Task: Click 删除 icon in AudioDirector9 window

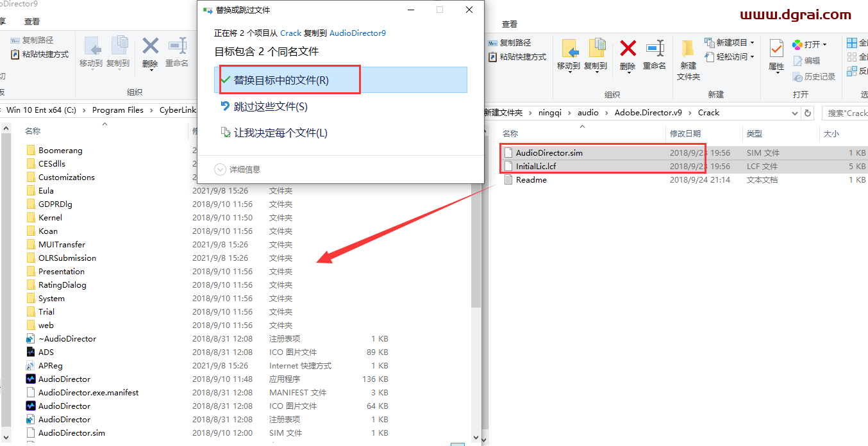Action: 150,52
